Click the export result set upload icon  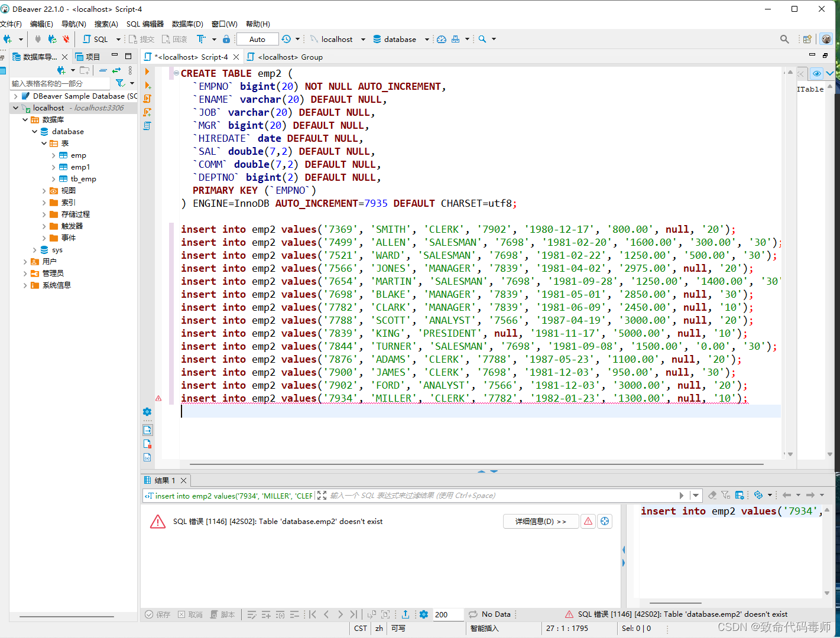(406, 614)
